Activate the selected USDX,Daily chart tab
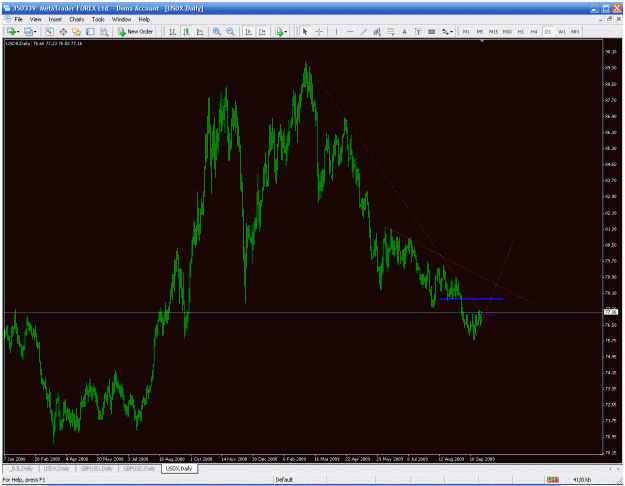The image size is (625, 486). click(179, 468)
